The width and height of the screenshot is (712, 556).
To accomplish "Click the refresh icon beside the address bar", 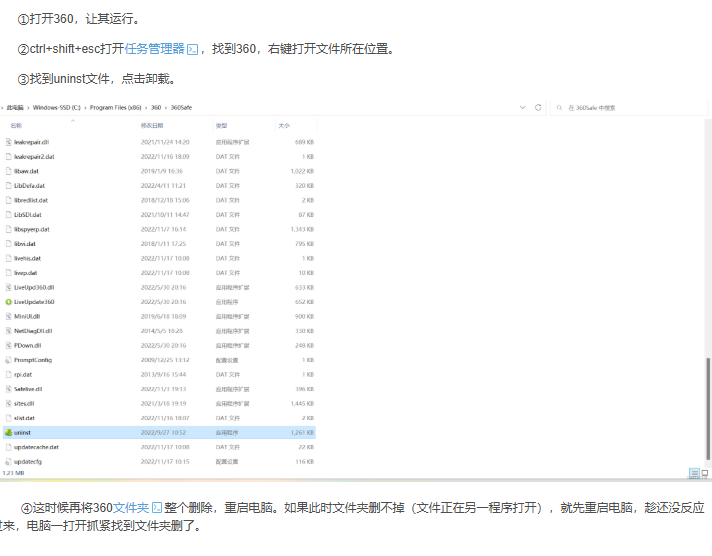I will [x=538, y=108].
